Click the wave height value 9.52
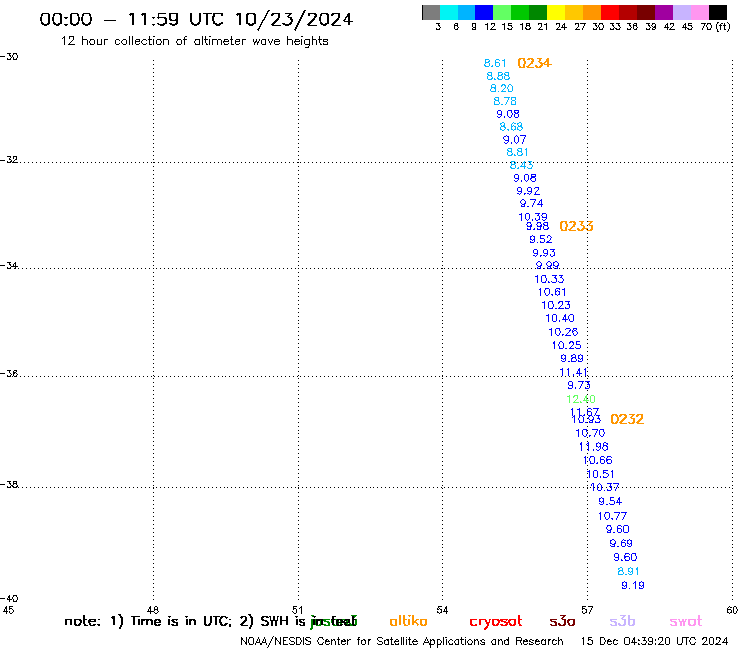 [541, 240]
